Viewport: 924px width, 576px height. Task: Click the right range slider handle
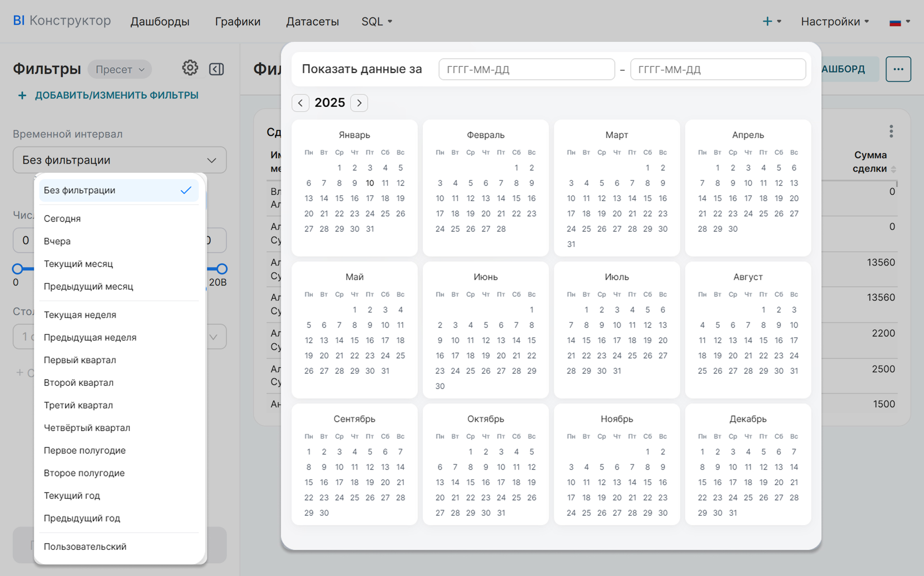tap(222, 269)
